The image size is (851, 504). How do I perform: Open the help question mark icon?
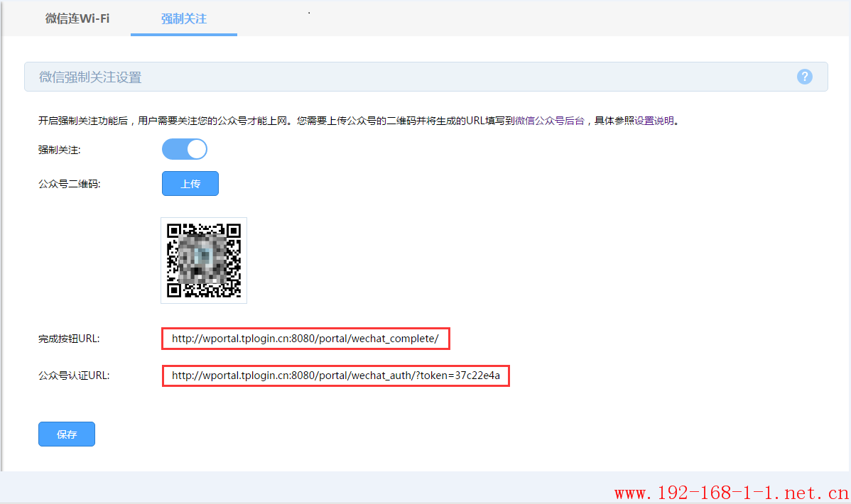tap(804, 77)
